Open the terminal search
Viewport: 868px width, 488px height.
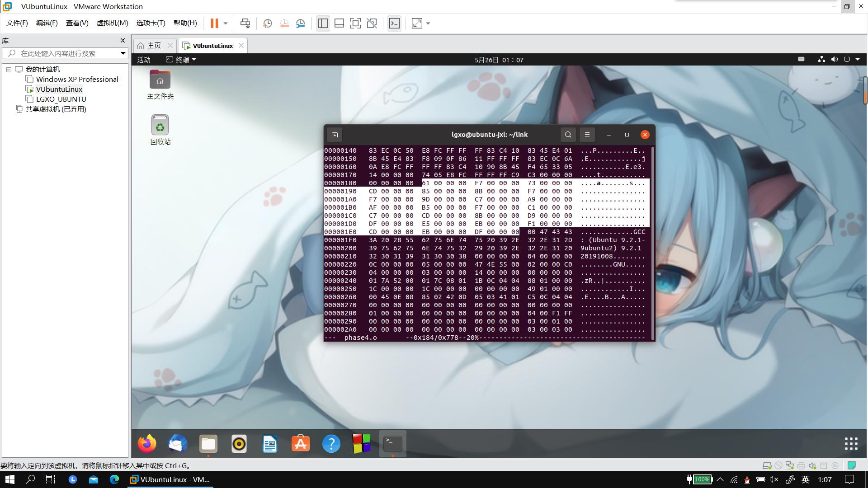click(568, 135)
